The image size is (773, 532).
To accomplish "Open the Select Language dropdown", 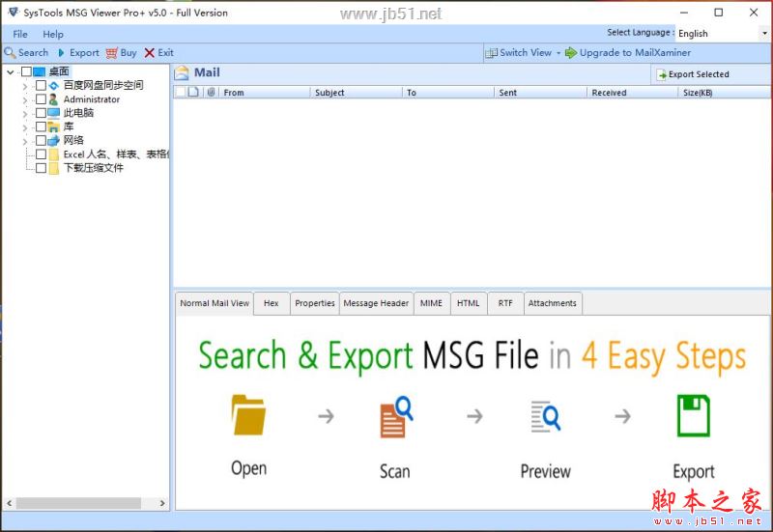I will click(764, 34).
